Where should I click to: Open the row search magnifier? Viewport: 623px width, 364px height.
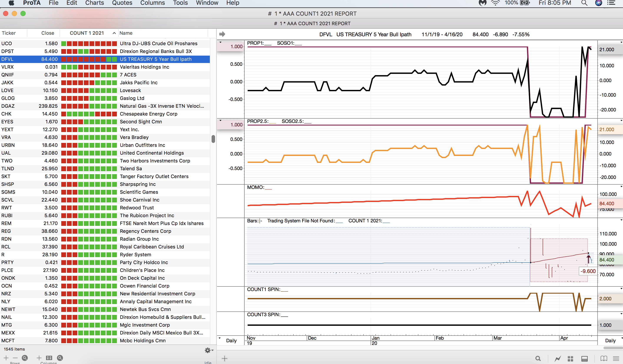25,357
